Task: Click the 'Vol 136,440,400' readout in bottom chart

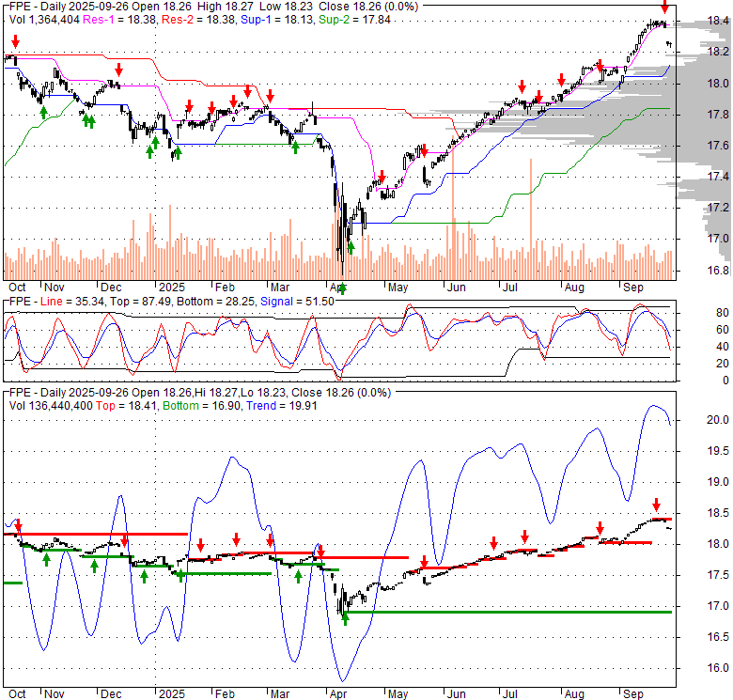Action: [51, 406]
